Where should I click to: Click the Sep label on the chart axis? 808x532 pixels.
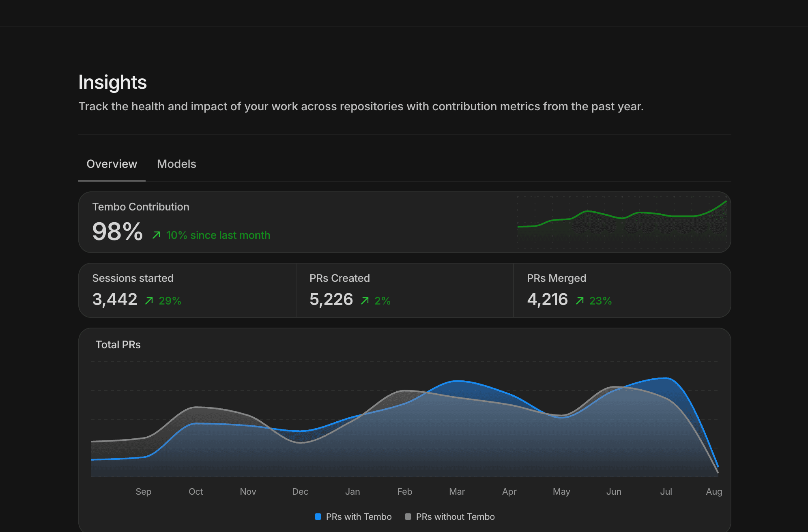click(144, 491)
